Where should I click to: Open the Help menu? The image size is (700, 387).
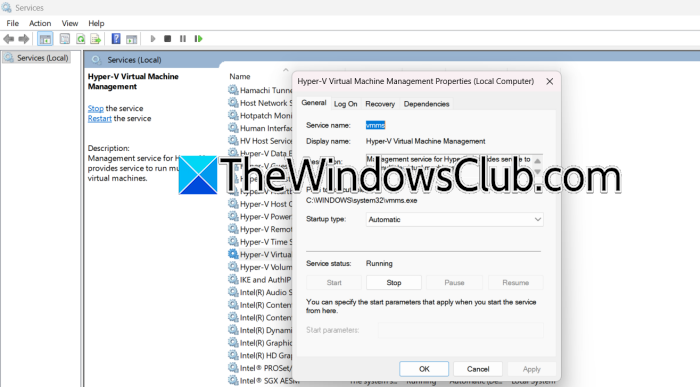tap(96, 23)
